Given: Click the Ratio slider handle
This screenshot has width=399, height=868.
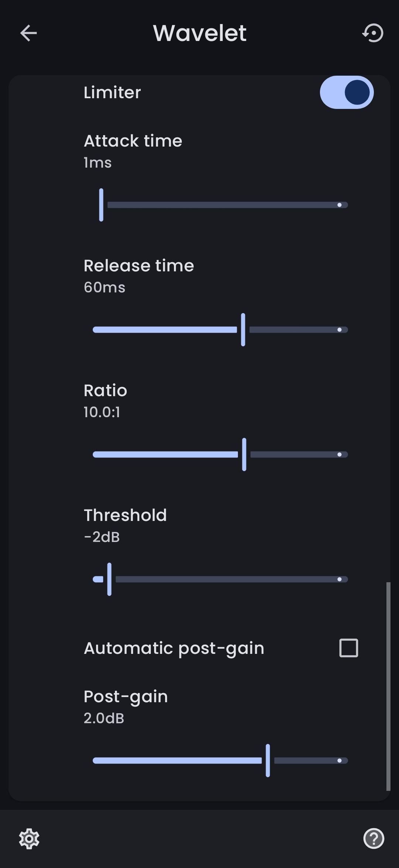Looking at the screenshot, I should point(244,454).
